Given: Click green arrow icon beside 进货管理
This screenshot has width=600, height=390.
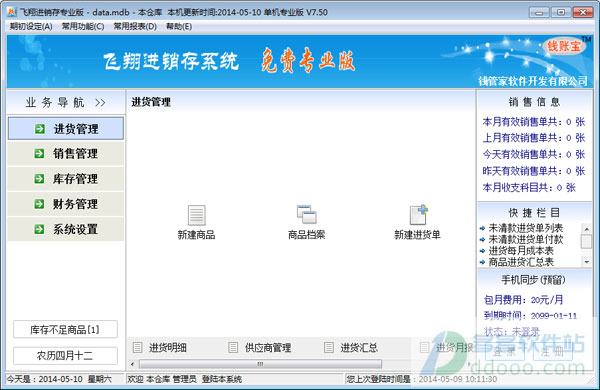Looking at the screenshot, I should pos(39,129).
